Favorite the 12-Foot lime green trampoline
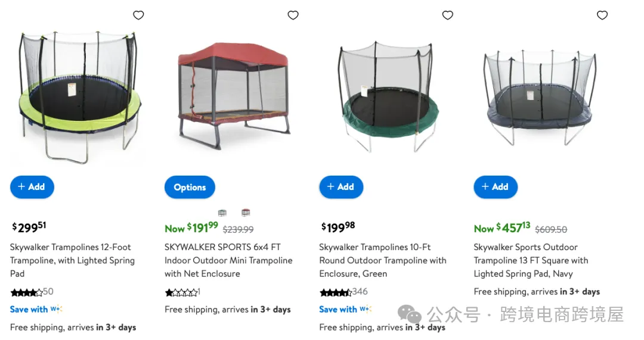The image size is (644, 340). (138, 15)
